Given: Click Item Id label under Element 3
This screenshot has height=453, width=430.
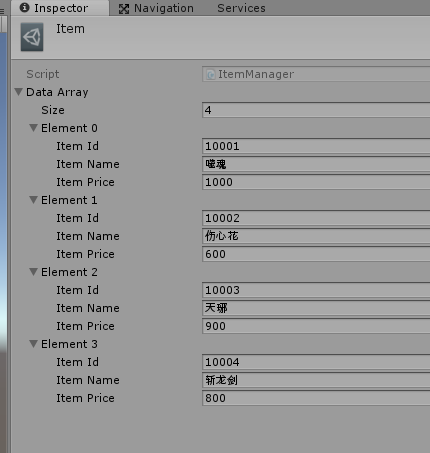Looking at the screenshot, I should pos(77,362).
